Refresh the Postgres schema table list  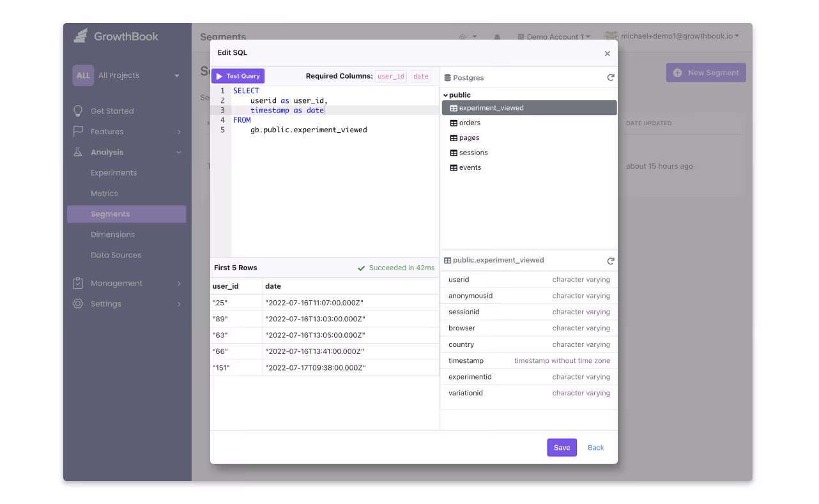tap(610, 77)
